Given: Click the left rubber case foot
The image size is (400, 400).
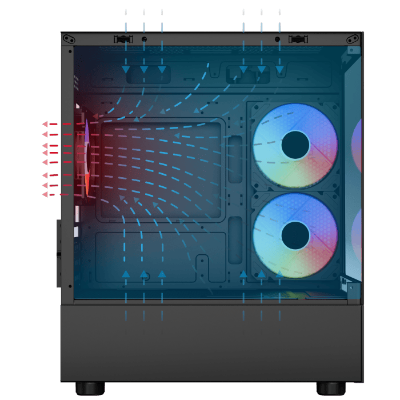Looking at the screenshot, I should (x=90, y=388).
